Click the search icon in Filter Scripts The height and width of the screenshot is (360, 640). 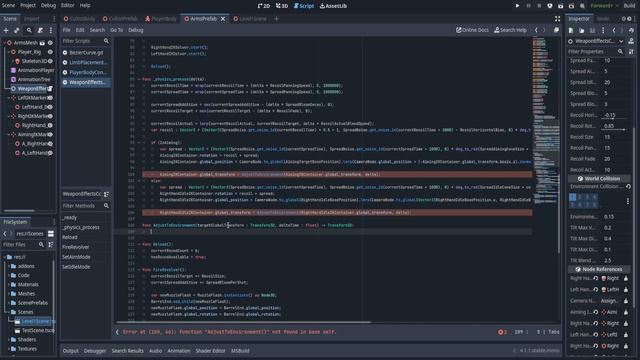106,41
